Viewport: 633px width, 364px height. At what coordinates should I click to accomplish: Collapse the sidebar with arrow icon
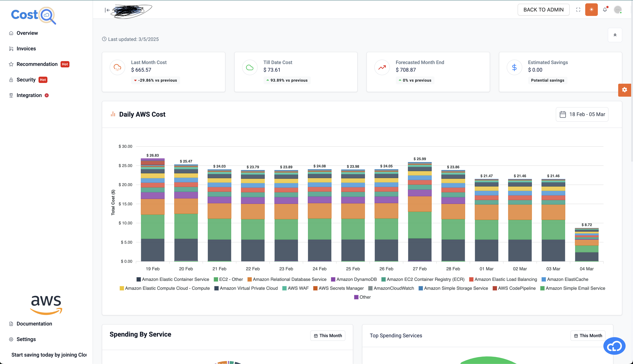pos(107,10)
